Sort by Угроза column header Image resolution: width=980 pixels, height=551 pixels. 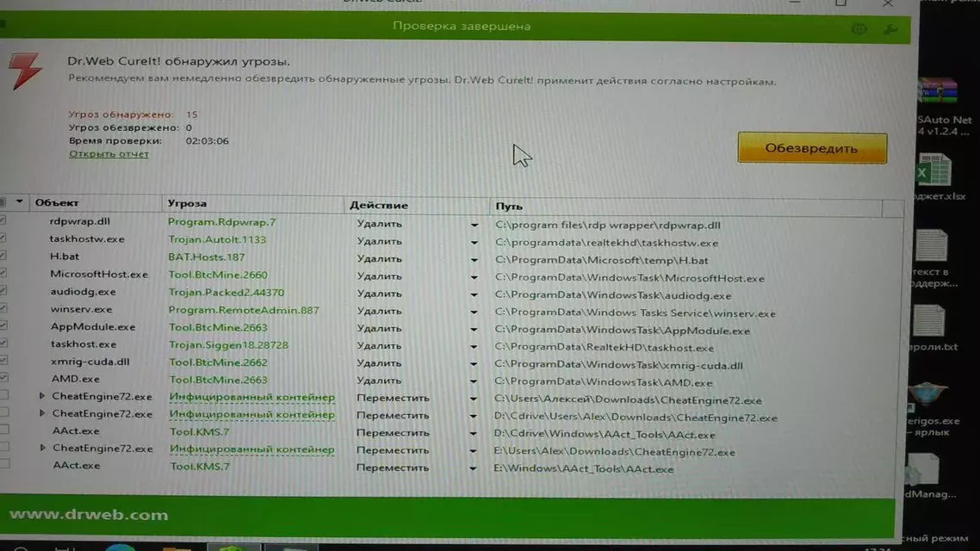252,204
